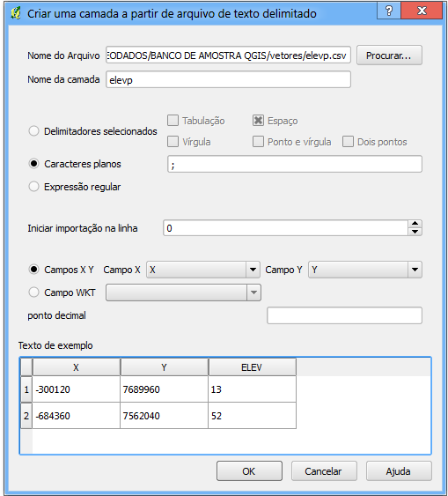Check the Ponto e vírgula box
448x496 pixels.
tap(258, 142)
